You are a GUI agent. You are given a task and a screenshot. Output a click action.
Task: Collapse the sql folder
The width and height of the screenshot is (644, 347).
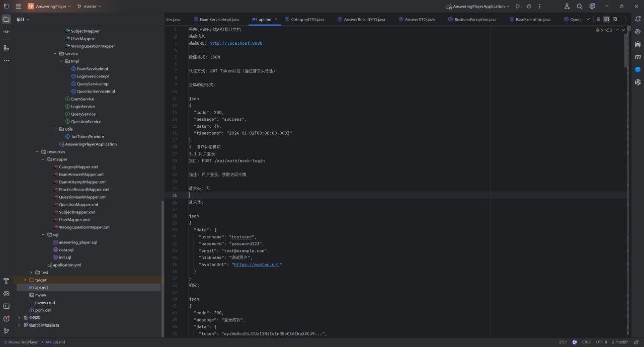click(x=43, y=234)
